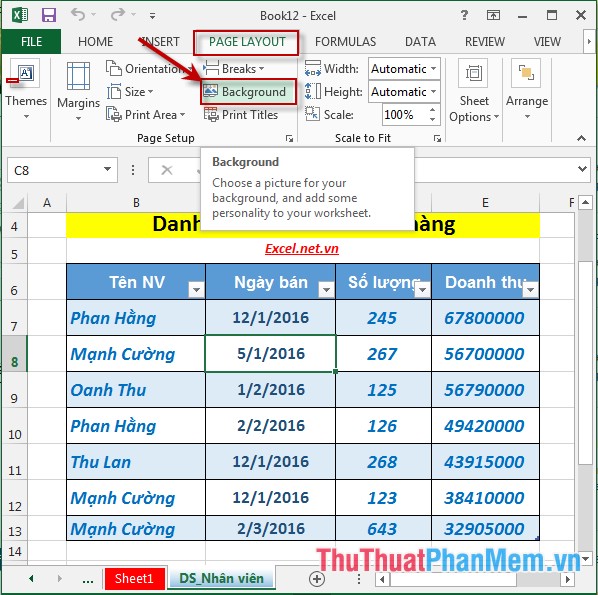Expand the formula bar chevron
598x595 pixels.
click(x=582, y=168)
